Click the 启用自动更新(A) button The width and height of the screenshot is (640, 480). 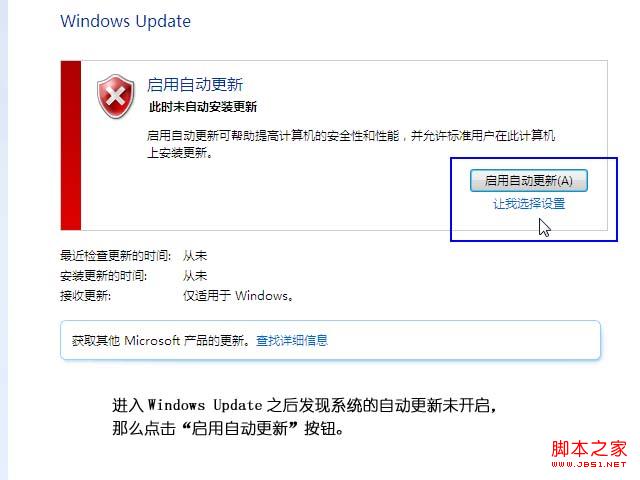[529, 180]
